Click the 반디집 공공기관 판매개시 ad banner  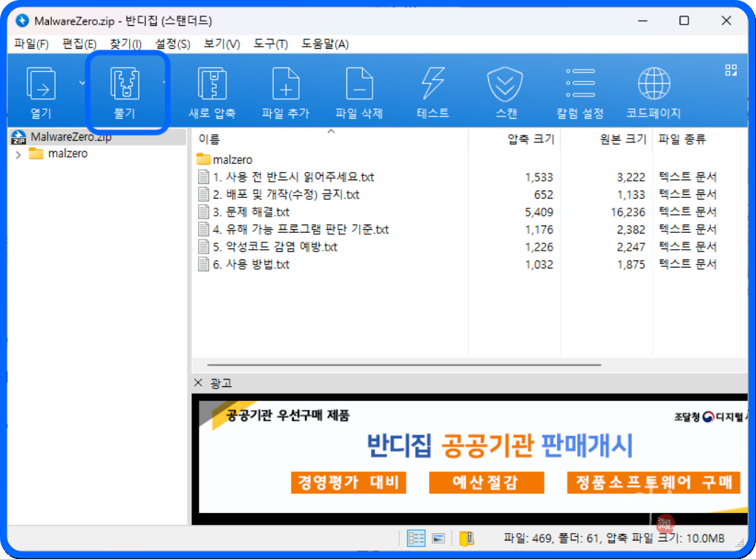[499, 446]
